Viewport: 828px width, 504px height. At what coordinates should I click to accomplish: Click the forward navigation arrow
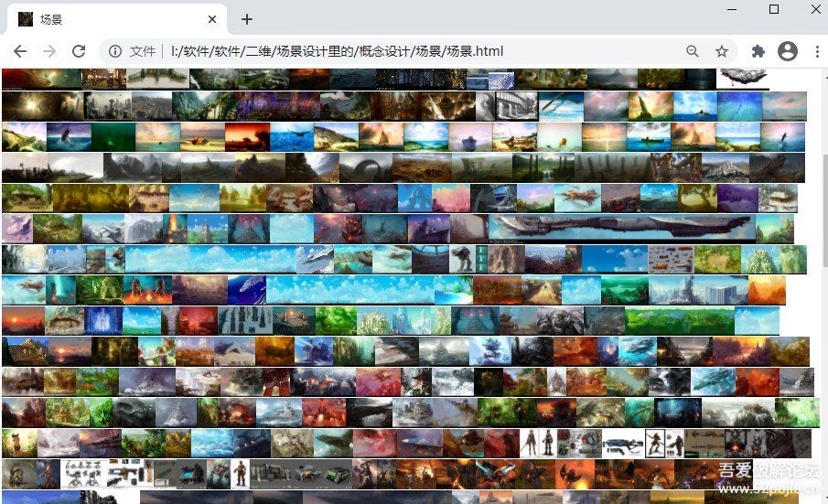[x=49, y=51]
